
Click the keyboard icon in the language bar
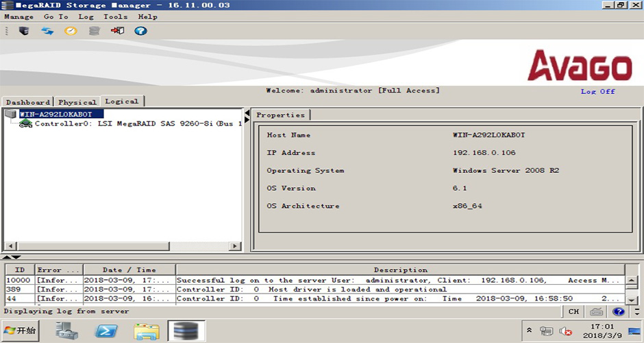pyautogui.click(x=596, y=311)
